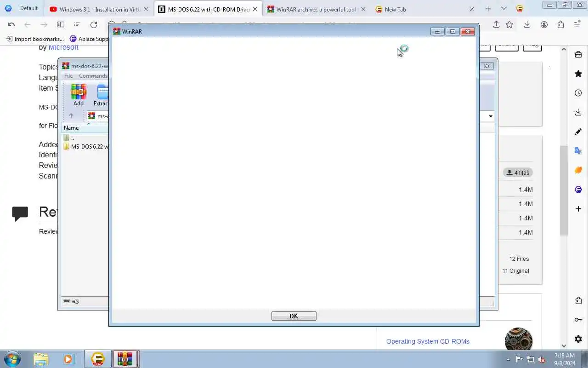
Task: Follow the Microsoft author link
Action: [x=63, y=47]
